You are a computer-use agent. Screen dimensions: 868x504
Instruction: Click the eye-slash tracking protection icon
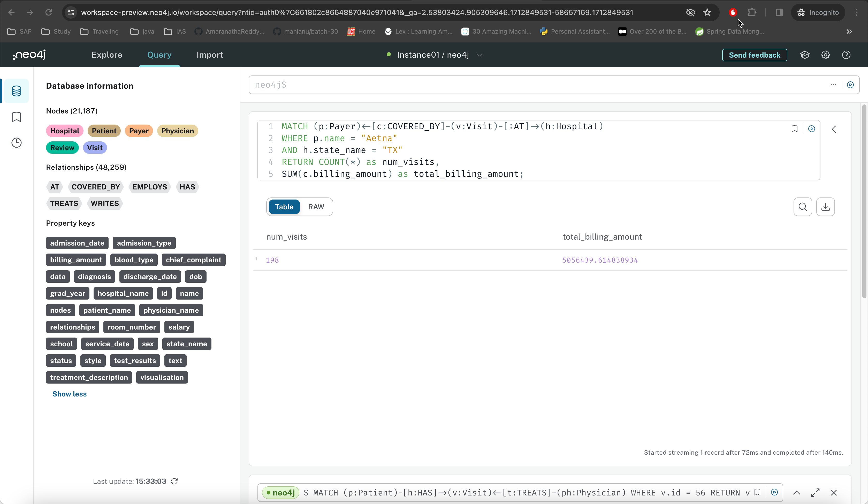(x=690, y=12)
